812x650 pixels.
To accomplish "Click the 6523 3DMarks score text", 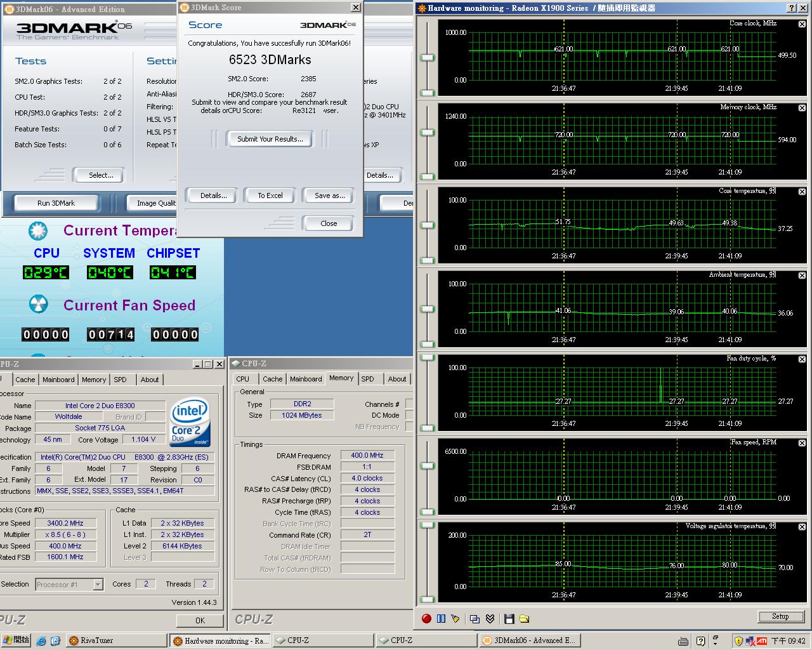I will point(270,60).
